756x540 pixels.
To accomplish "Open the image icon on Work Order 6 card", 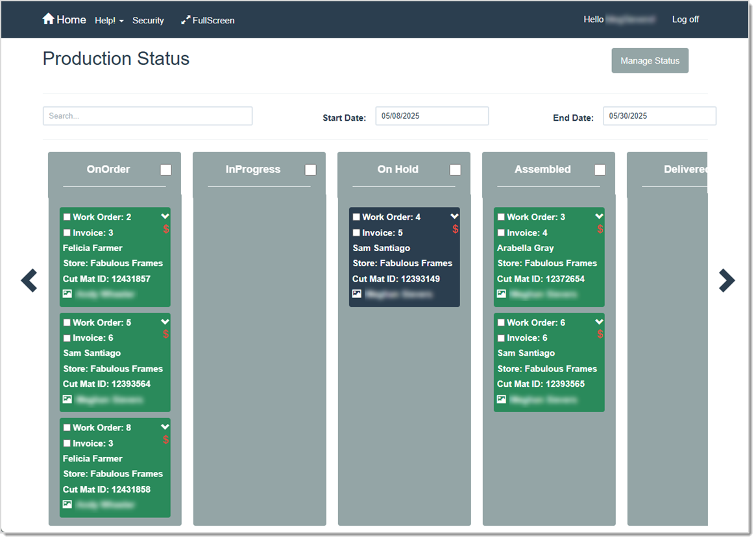I will coord(501,399).
